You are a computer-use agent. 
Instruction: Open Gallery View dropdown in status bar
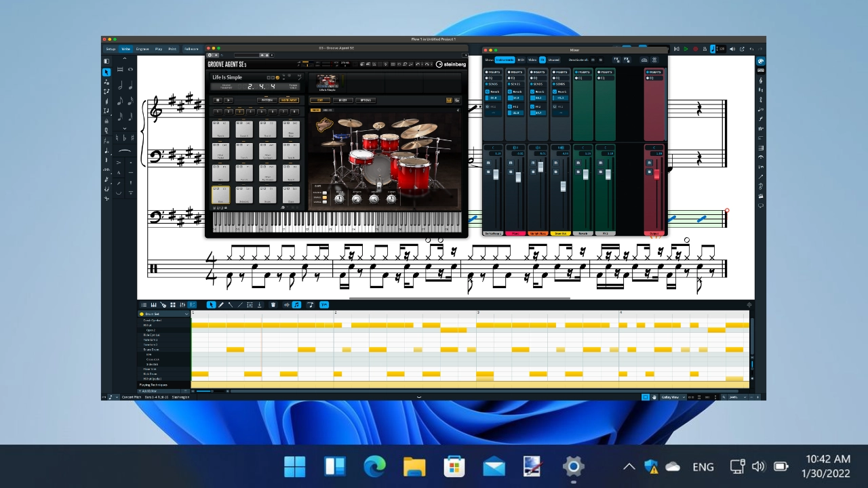[672, 397]
